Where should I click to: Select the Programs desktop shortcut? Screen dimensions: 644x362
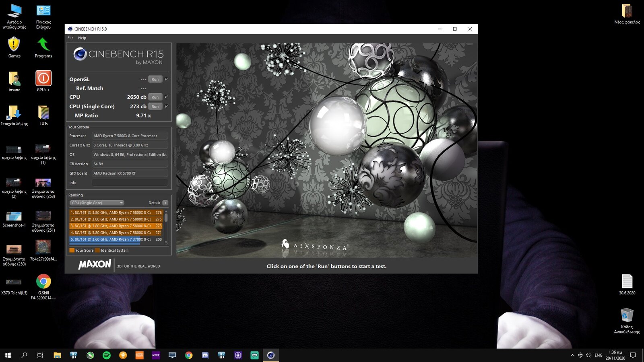click(43, 47)
